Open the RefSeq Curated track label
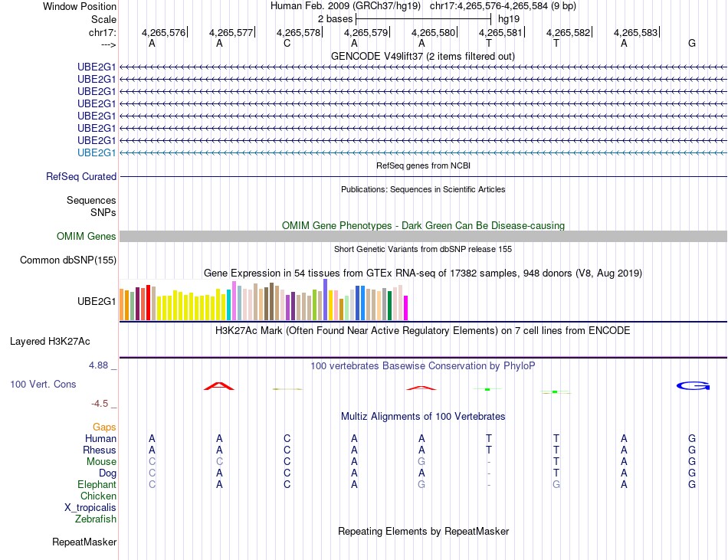The height and width of the screenshot is (560, 728). [81, 177]
